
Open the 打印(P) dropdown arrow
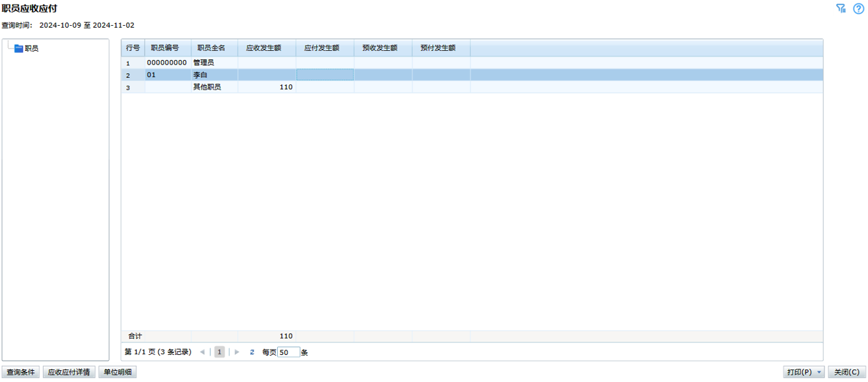point(820,373)
